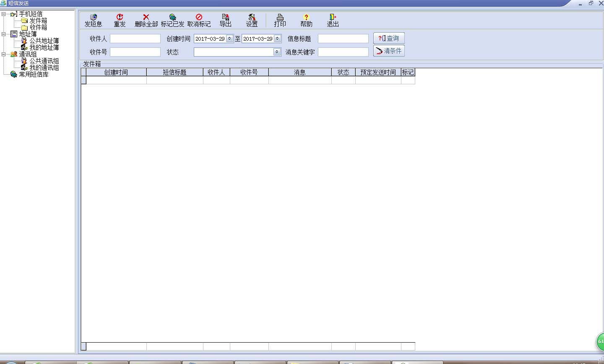This screenshot has height=364, width=604.
Task: Open the start date picker dropdown
Action: pyautogui.click(x=229, y=39)
